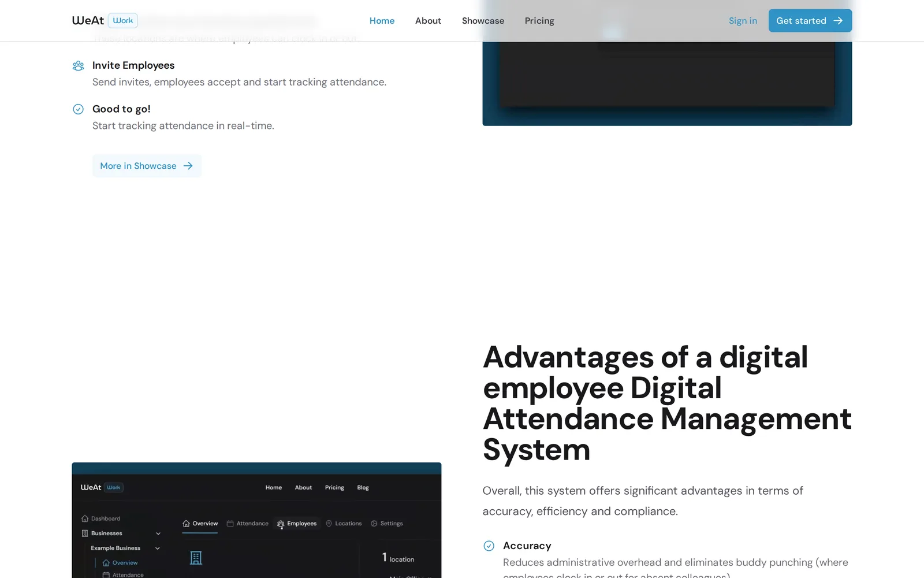The height and width of the screenshot is (578, 924).
Task: Go to Showcase in navigation
Action: [x=483, y=21]
